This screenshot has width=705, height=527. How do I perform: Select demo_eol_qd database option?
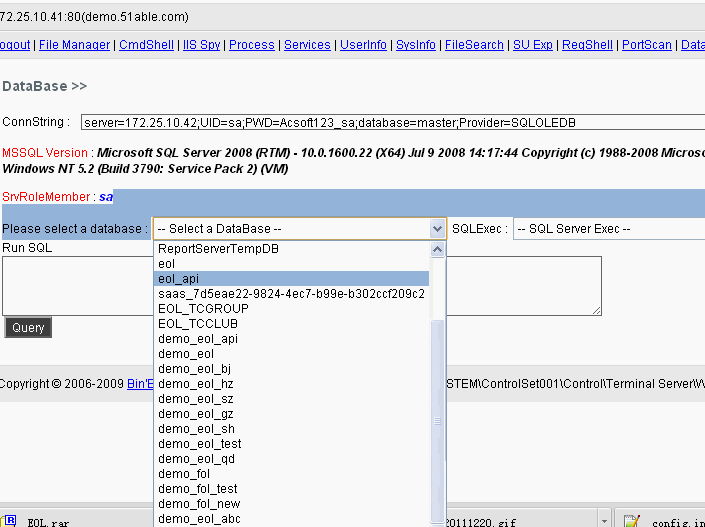point(291,459)
